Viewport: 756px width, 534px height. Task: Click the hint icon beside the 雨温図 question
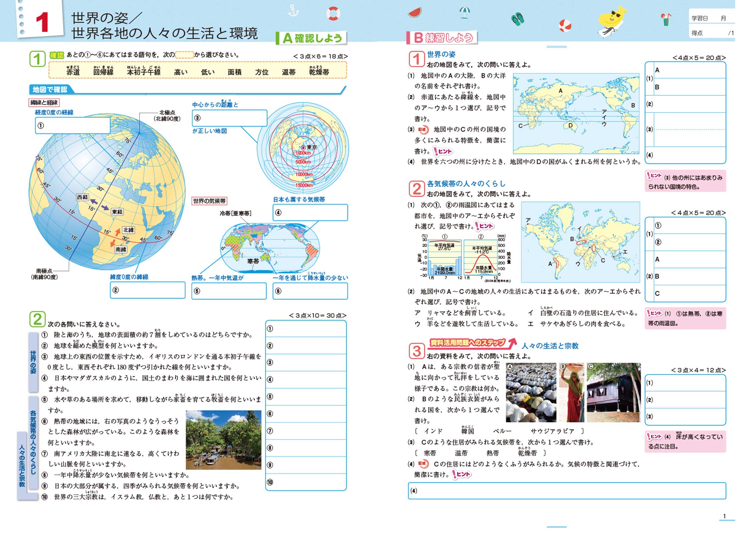tap(484, 226)
